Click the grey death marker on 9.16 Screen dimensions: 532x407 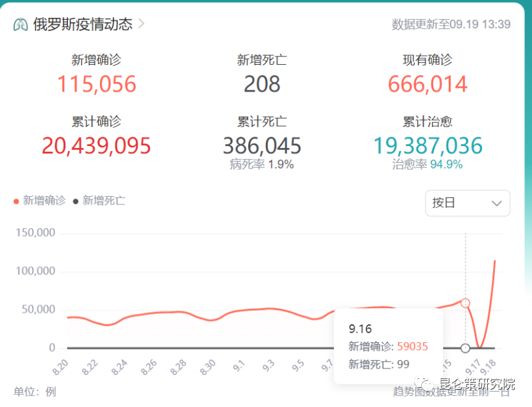point(465,348)
